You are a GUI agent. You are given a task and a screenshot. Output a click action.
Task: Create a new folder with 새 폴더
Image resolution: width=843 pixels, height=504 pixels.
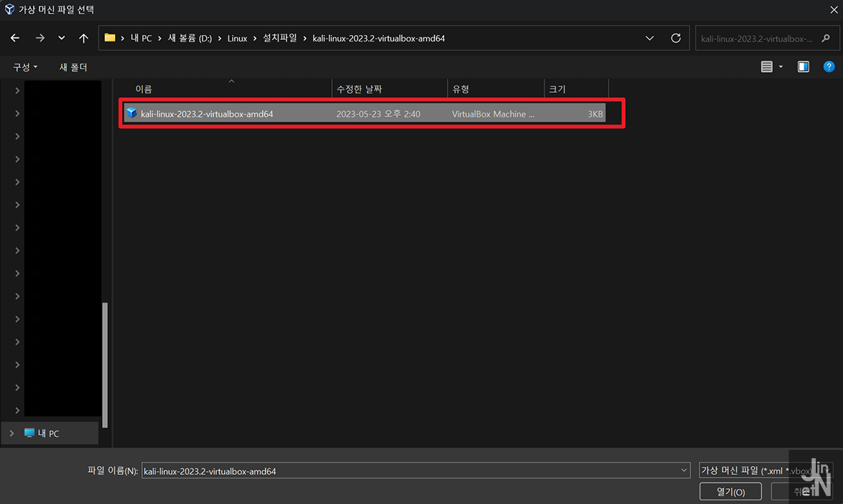(73, 67)
